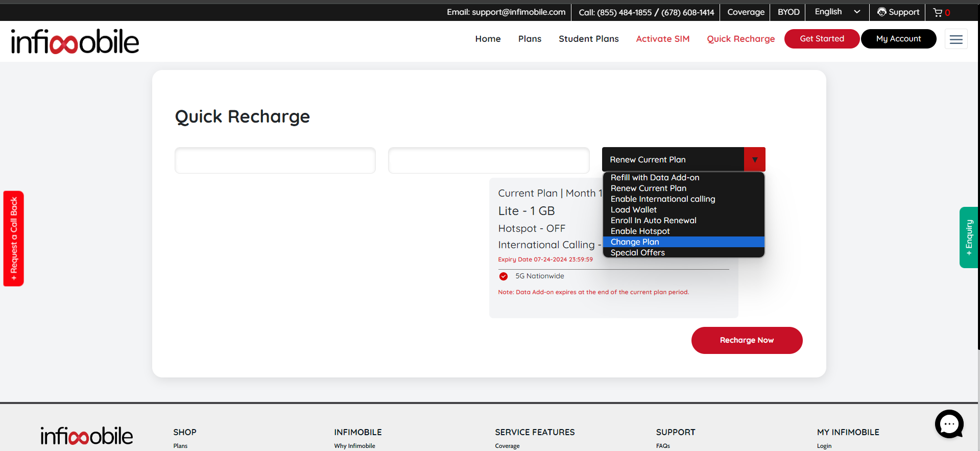Click the red dropdown arrow button

(755, 159)
